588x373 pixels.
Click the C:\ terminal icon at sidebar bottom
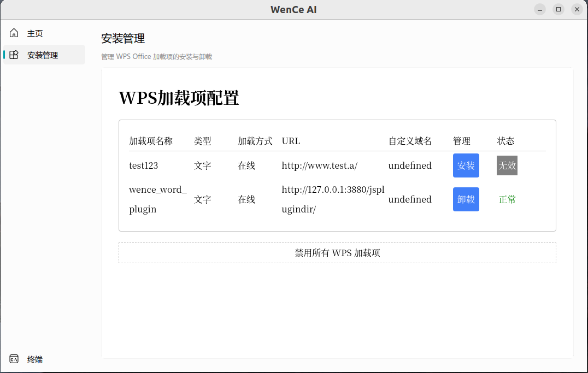pos(14,359)
